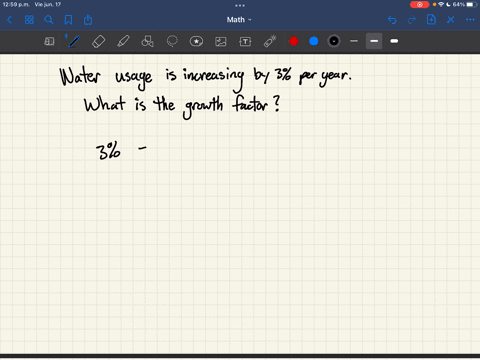The image size is (480, 360).
Task: Open the thumbnail grid view
Action: coord(29,20)
